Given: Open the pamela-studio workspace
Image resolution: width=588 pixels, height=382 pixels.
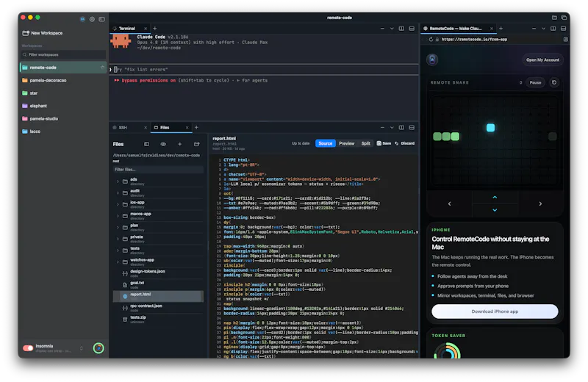Looking at the screenshot, I should click(63, 118).
